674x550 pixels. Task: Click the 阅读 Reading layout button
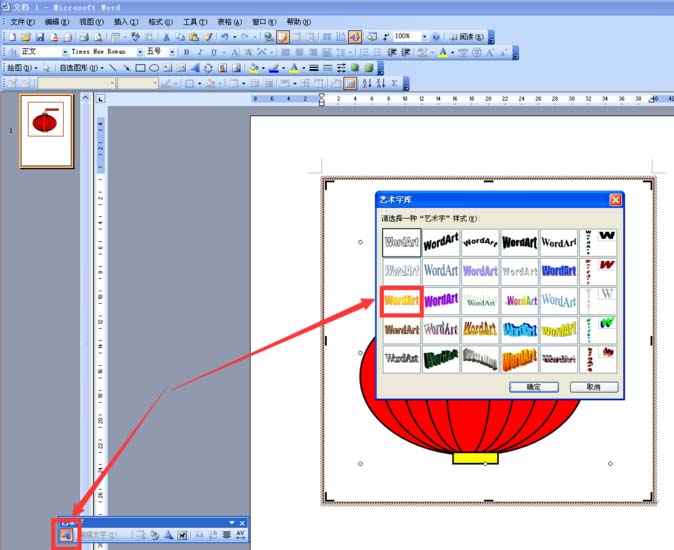466,37
